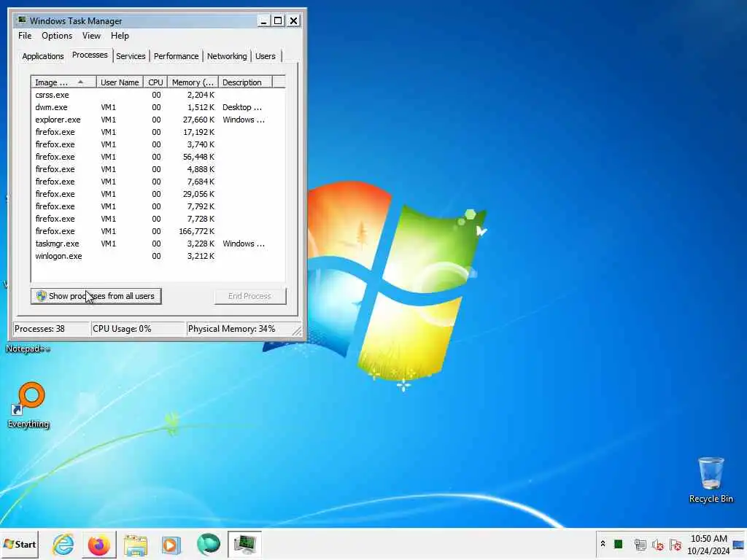Select firefox.exe row using 7,728 K
This screenshot has width=747, height=560.
pos(158,219)
